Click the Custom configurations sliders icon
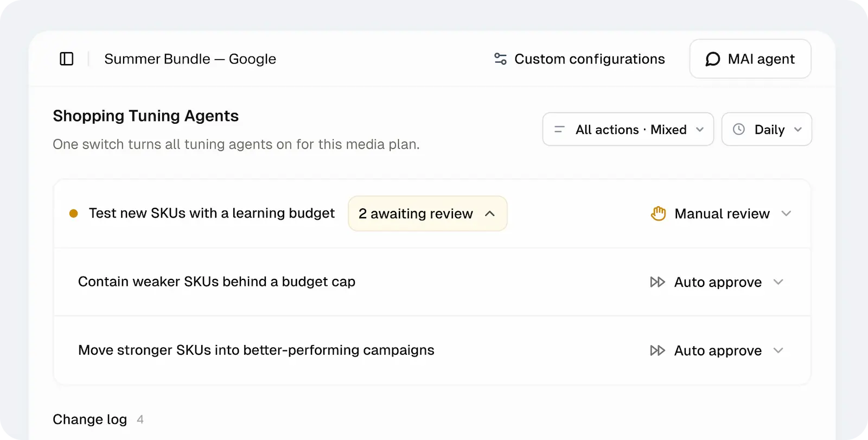 tap(500, 59)
